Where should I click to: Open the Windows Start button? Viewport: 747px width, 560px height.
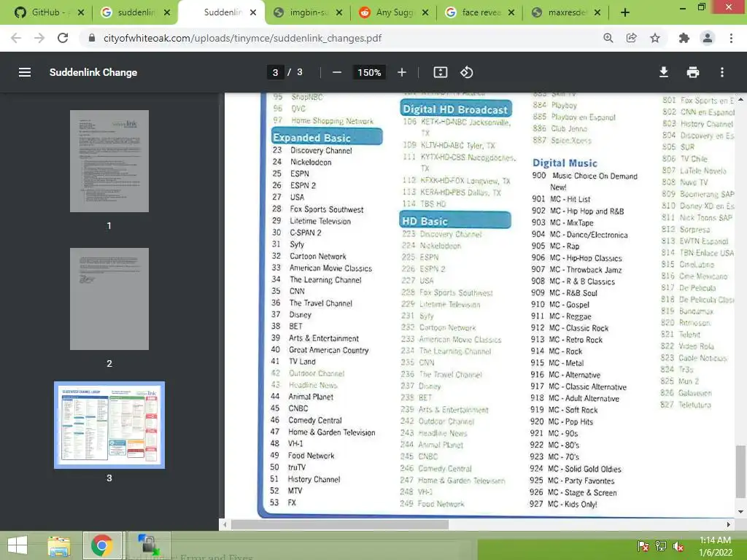point(18,545)
